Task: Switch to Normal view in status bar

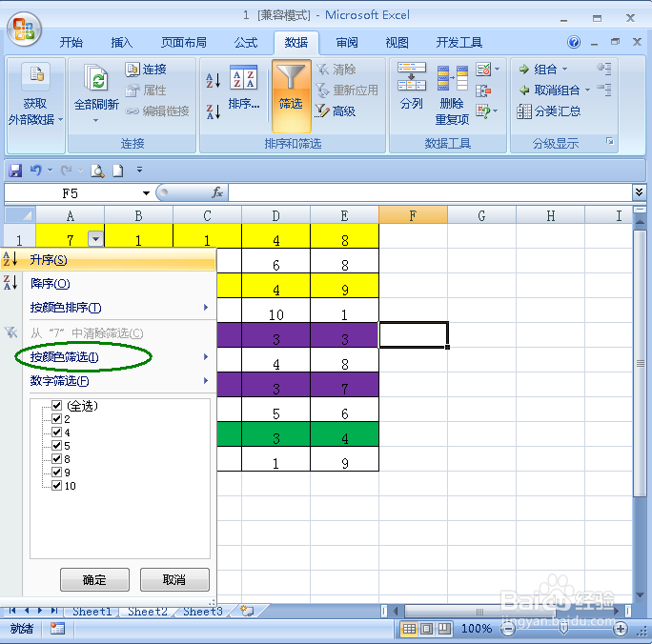Action: (409, 629)
